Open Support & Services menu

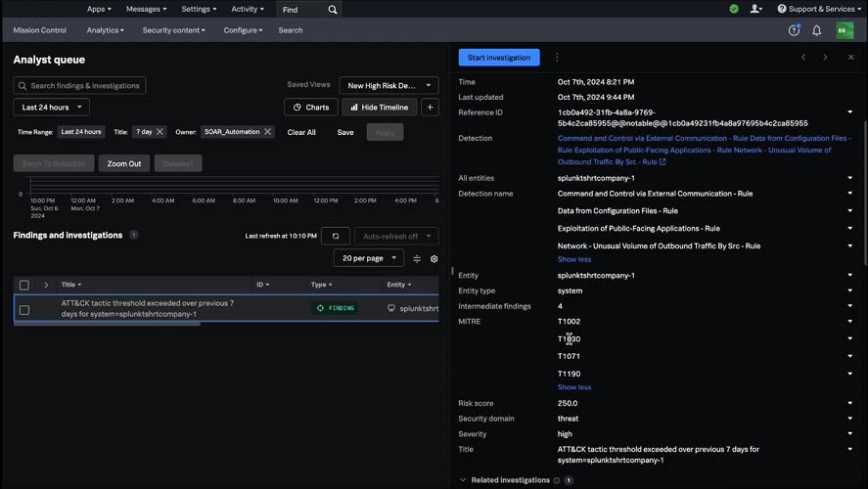pos(820,9)
